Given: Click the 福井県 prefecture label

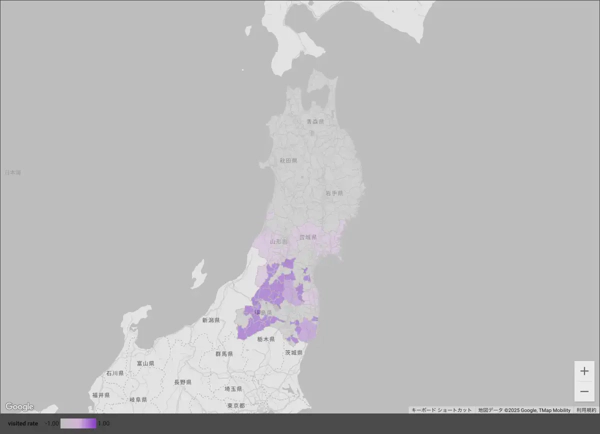Looking at the screenshot, I should pos(101,395).
